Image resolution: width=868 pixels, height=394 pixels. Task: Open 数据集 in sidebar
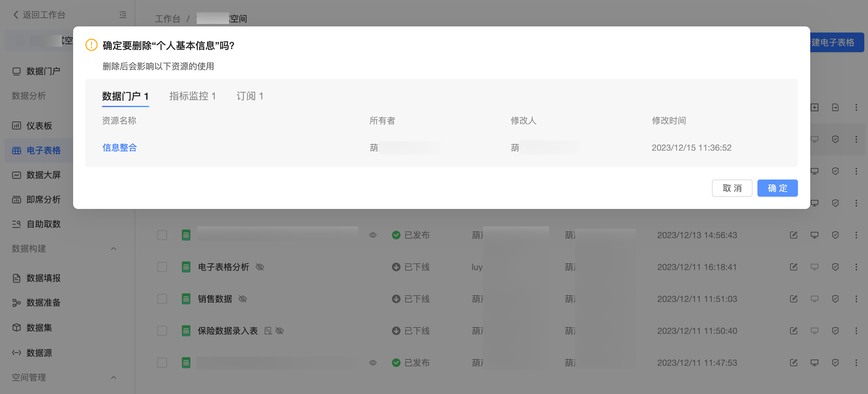(x=39, y=328)
